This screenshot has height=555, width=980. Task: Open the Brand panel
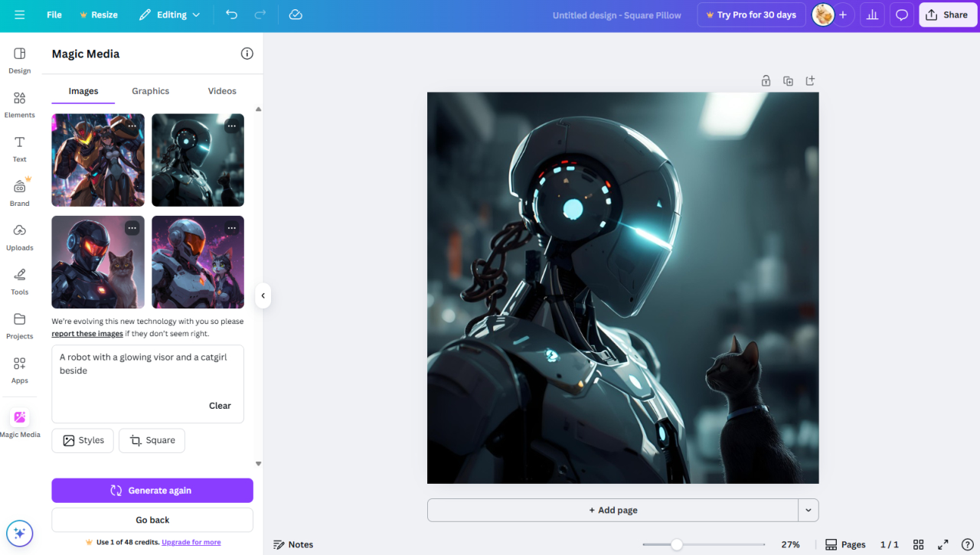19,191
